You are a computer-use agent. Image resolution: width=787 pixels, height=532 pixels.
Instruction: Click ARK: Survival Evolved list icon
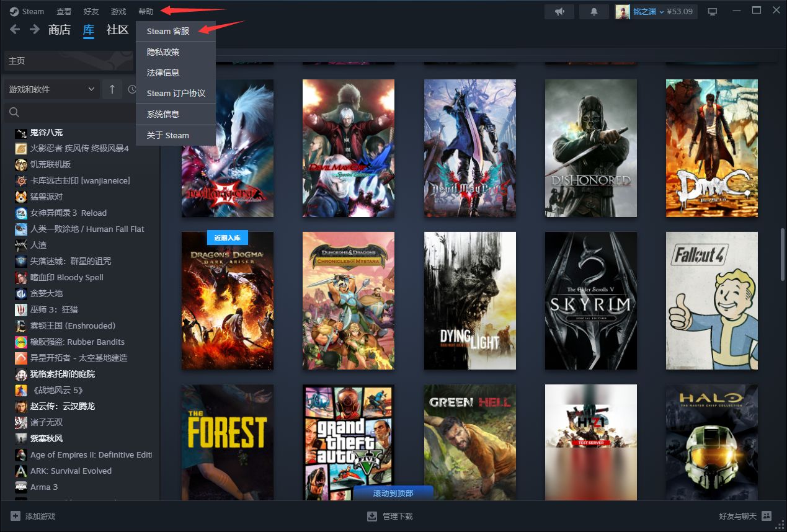click(20, 471)
